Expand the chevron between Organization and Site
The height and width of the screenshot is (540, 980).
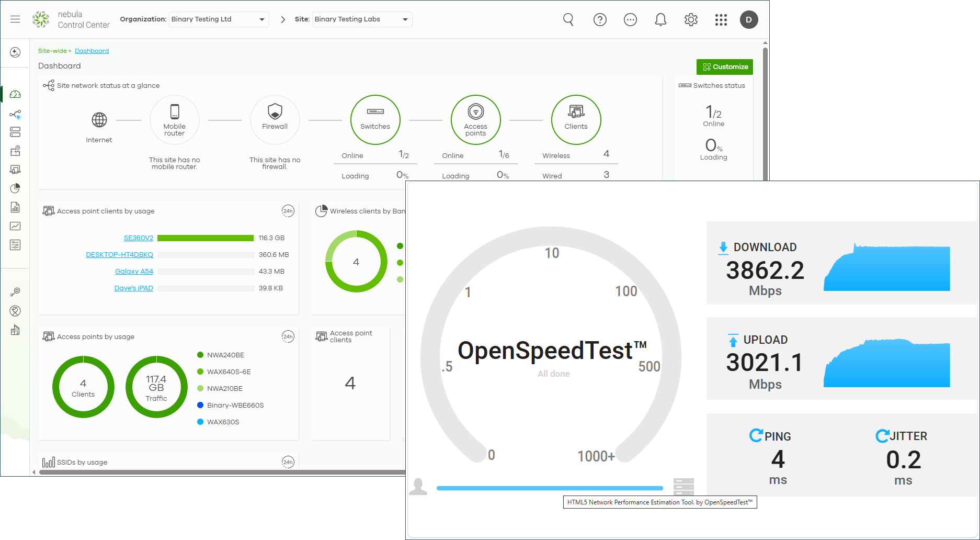(283, 19)
